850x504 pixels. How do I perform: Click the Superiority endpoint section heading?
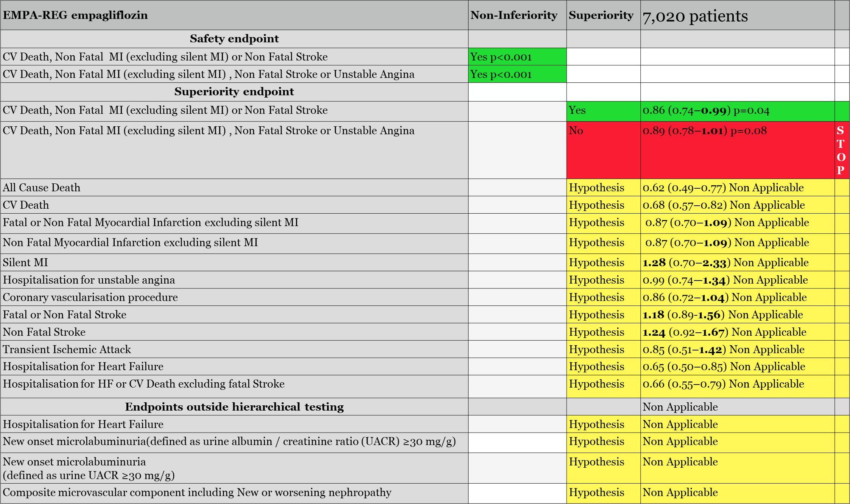coord(234,92)
